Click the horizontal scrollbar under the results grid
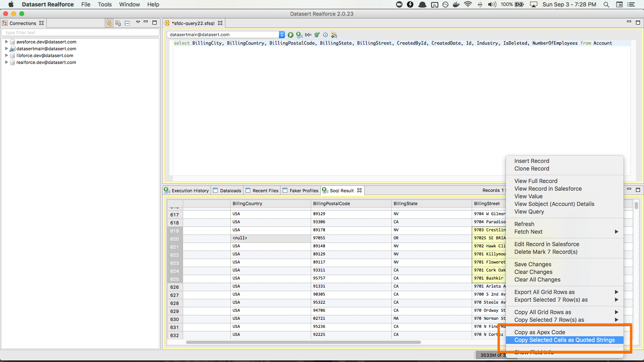Viewport: 644px width, 362px height. pyautogui.click(x=303, y=342)
